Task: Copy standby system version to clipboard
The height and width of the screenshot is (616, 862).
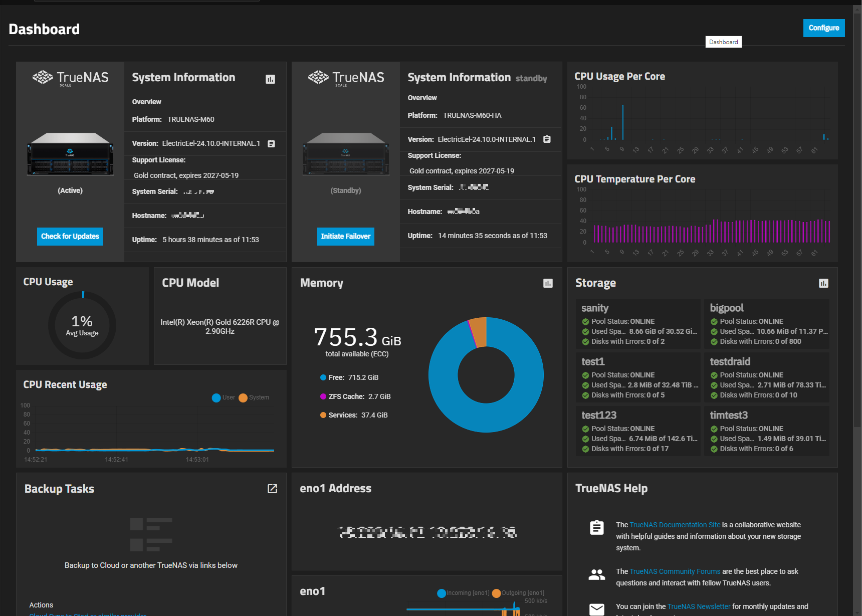Action: tap(546, 139)
